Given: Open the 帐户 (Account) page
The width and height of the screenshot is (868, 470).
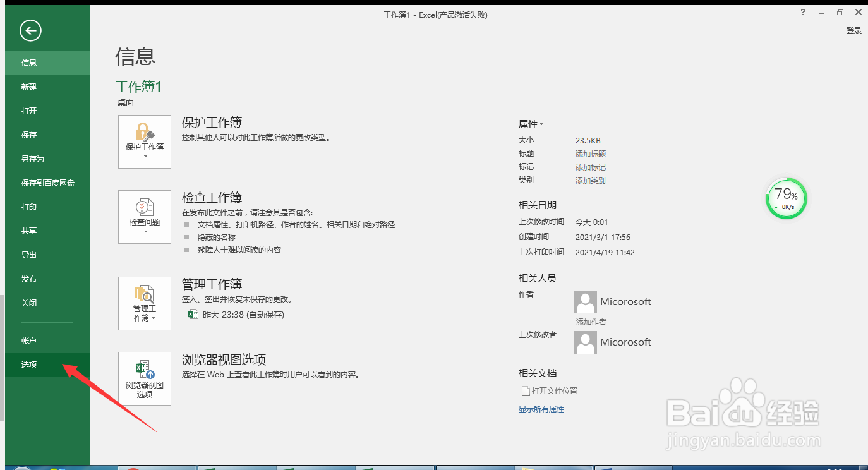Looking at the screenshot, I should coord(47,341).
